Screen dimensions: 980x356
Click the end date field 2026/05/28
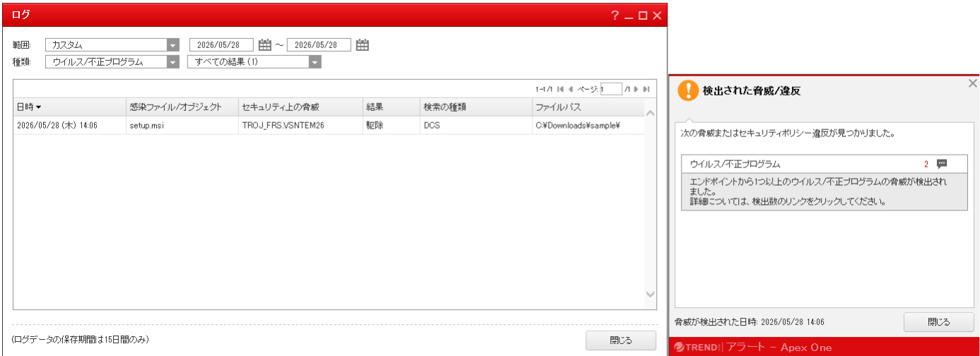[x=319, y=45]
